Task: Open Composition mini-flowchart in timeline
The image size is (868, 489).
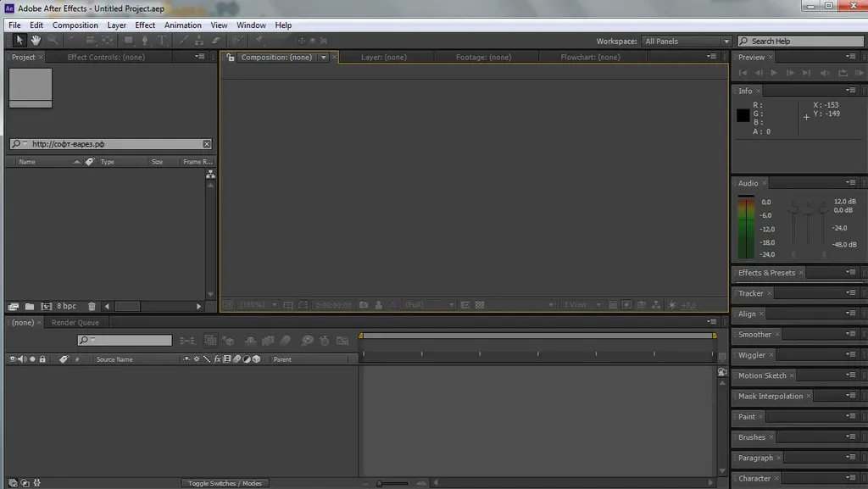Action: (x=187, y=340)
